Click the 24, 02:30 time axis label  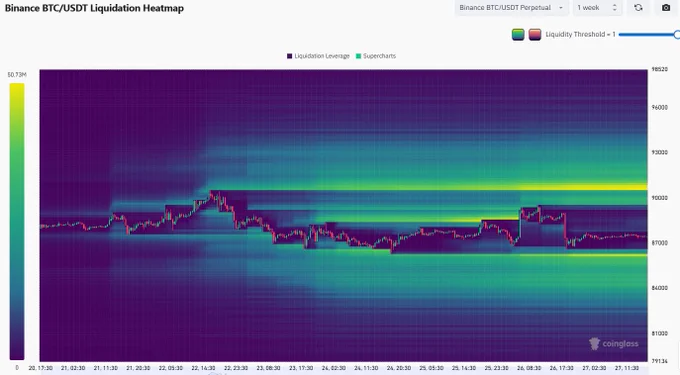[333, 368]
